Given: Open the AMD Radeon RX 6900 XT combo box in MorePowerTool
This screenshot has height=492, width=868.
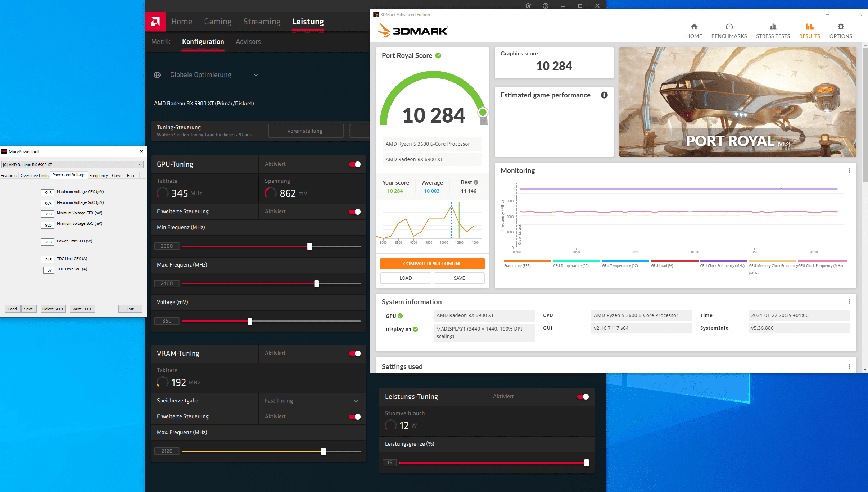Looking at the screenshot, I should click(72, 165).
